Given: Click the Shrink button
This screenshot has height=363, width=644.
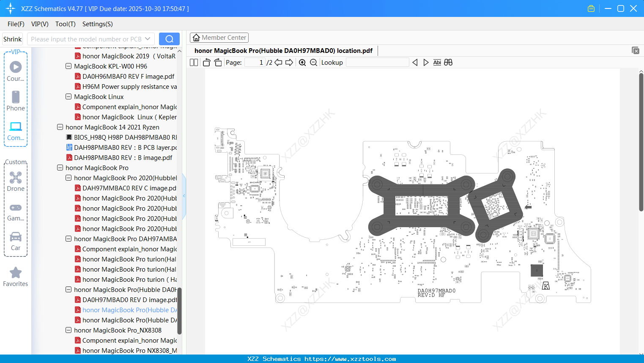Looking at the screenshot, I should point(13,39).
